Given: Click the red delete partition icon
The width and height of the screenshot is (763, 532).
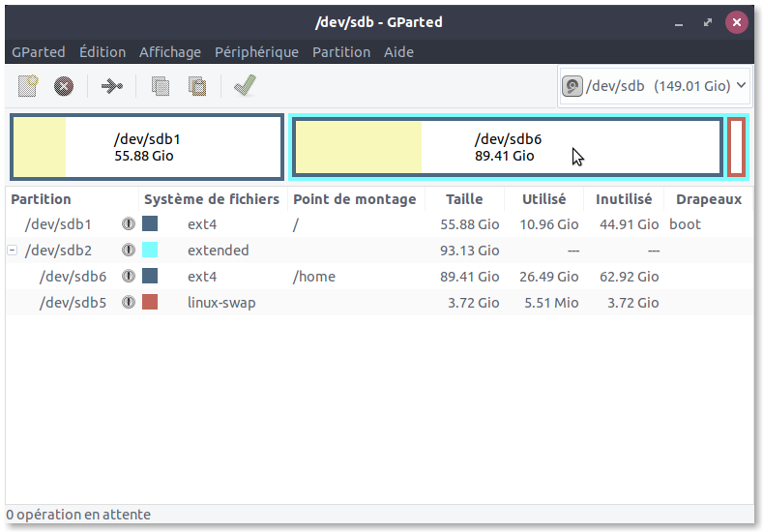Looking at the screenshot, I should 64,86.
